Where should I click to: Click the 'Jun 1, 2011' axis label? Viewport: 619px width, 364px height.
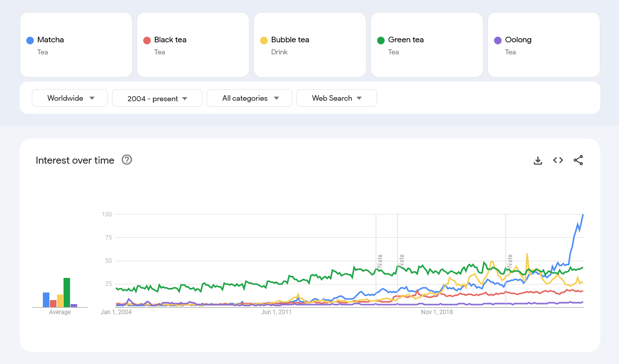[276, 312]
